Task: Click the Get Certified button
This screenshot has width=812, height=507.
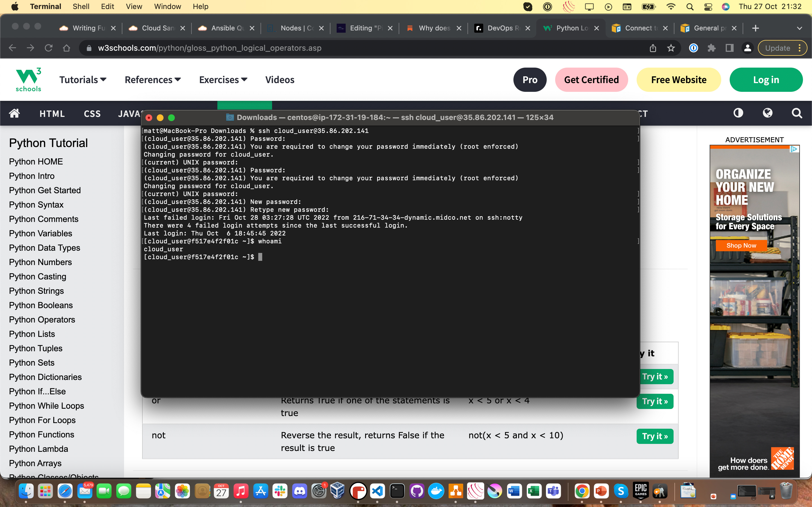Action: 591,80
